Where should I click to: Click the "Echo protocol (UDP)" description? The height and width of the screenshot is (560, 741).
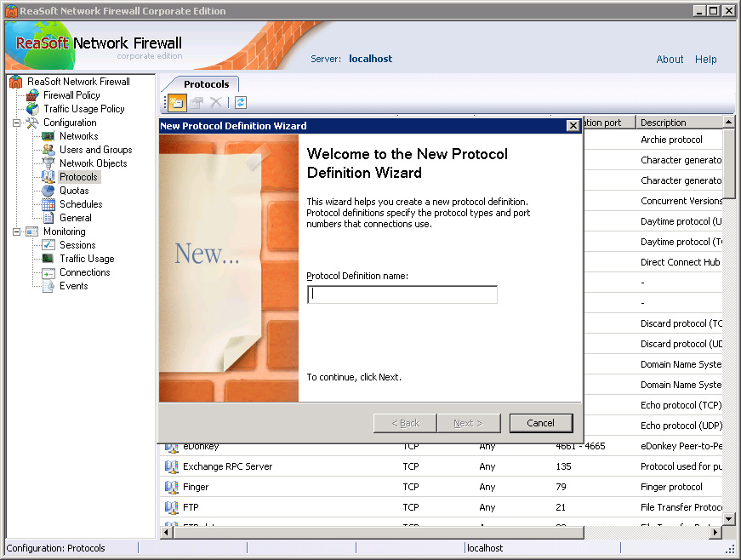click(681, 426)
